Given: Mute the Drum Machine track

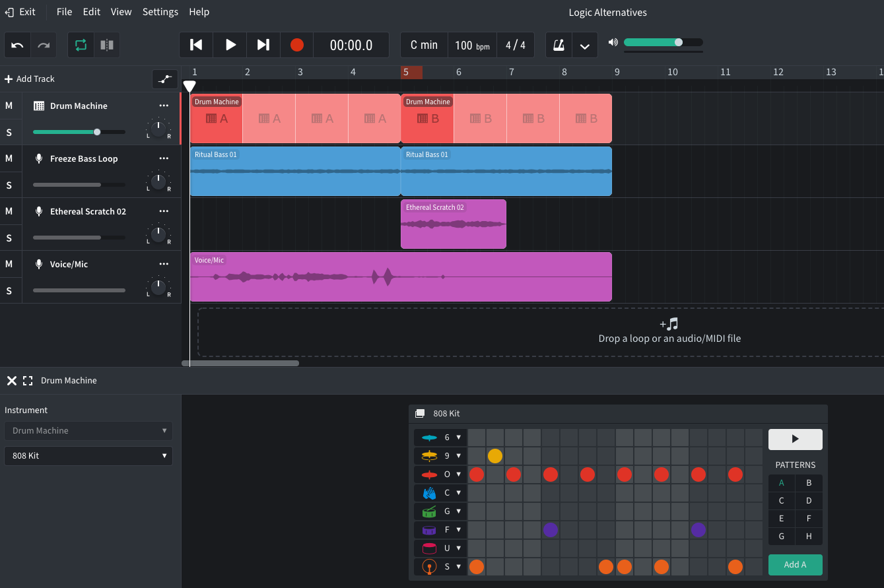Looking at the screenshot, I should pyautogui.click(x=9, y=106).
